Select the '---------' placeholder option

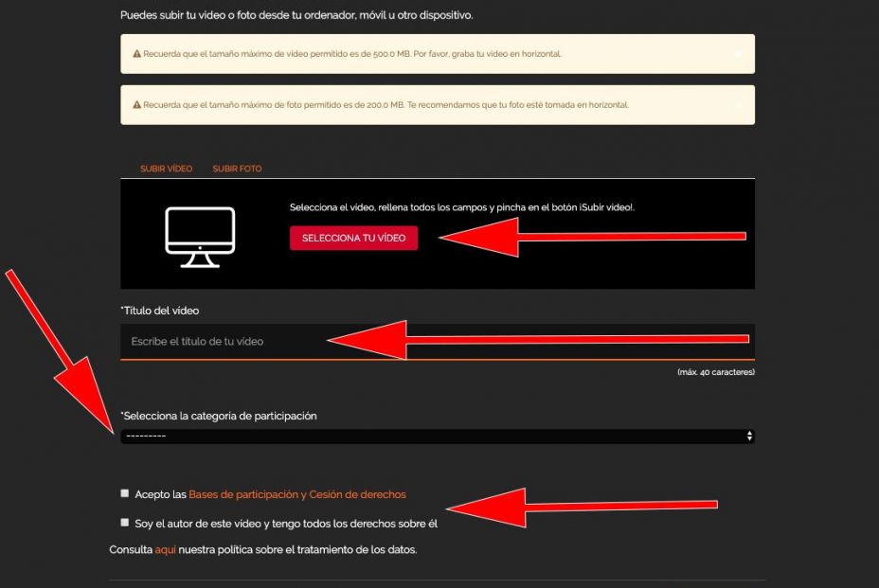click(x=148, y=435)
